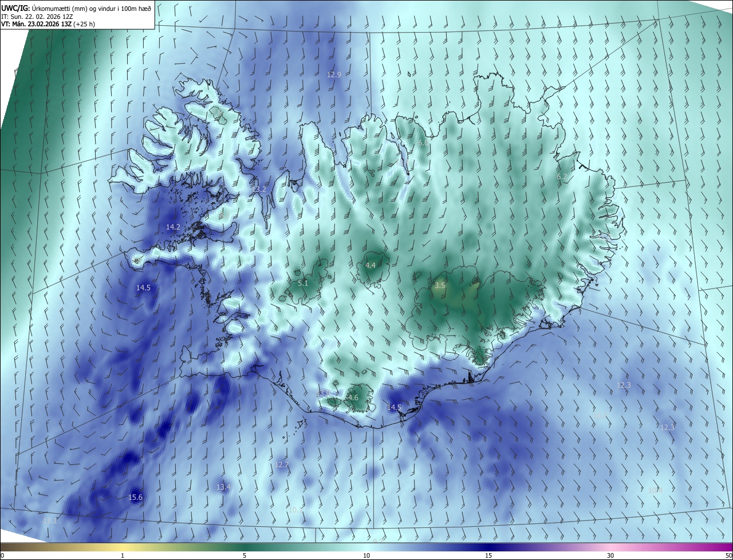The image size is (733, 560).
Task: Click the 14.2 value label on the map
Action: (x=173, y=227)
